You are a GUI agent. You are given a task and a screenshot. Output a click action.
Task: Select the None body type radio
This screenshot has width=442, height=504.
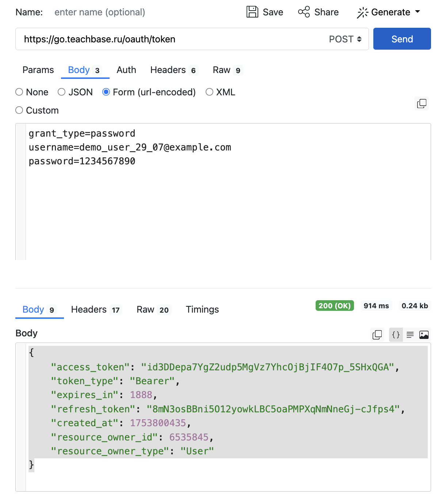[19, 92]
